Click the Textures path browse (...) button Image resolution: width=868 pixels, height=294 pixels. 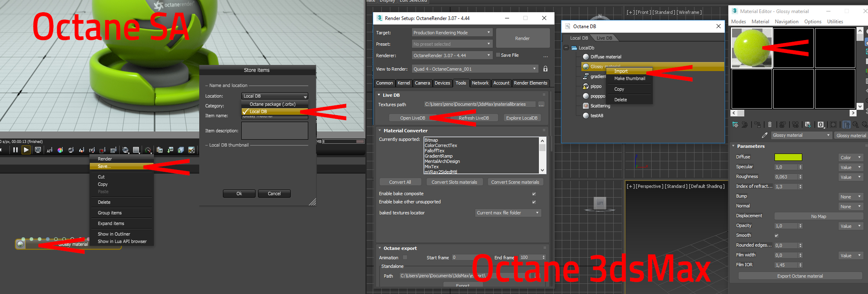tap(541, 105)
